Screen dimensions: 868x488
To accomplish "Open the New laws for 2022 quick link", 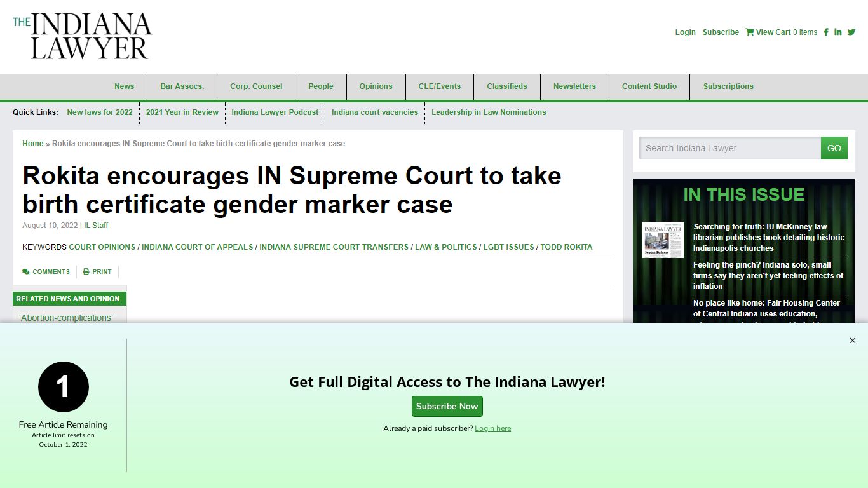I will click(100, 112).
